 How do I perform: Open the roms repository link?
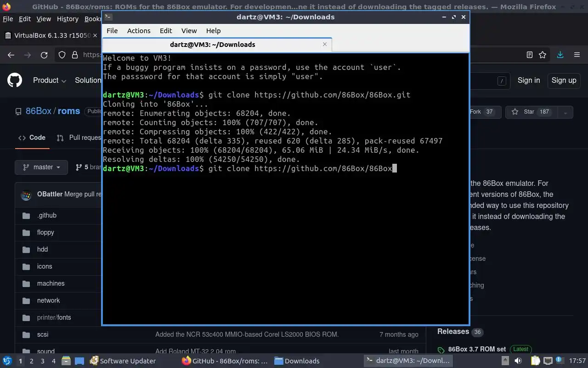click(69, 111)
